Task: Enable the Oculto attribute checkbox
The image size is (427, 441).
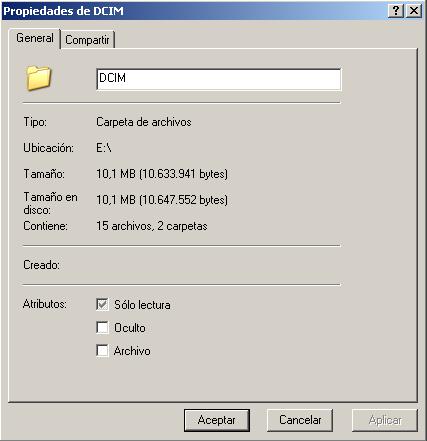Action: [x=102, y=327]
